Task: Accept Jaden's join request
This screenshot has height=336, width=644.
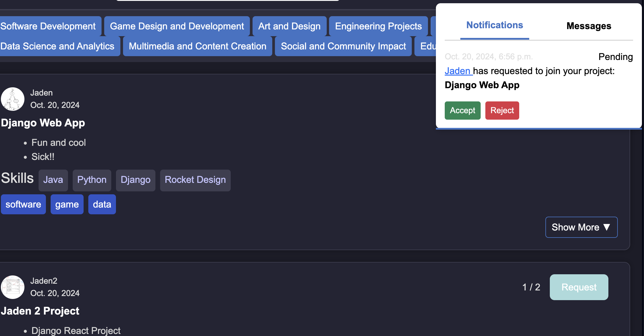Action: tap(462, 111)
